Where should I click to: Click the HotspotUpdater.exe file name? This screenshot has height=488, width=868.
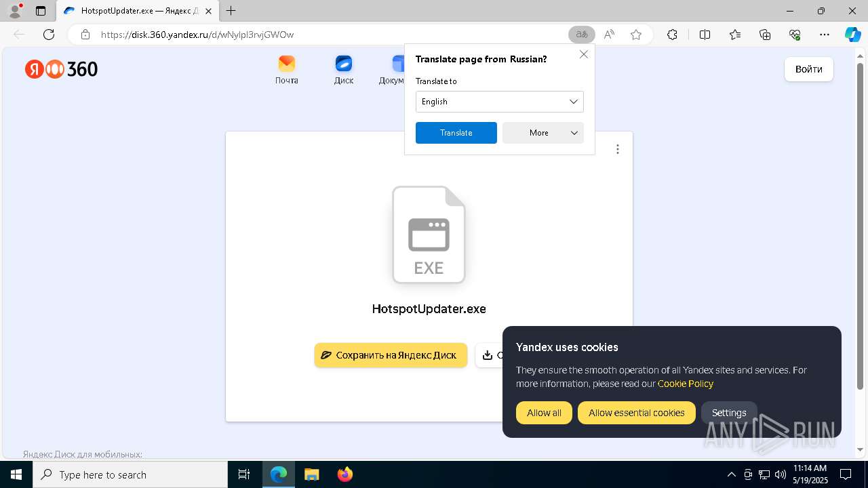coord(429,308)
